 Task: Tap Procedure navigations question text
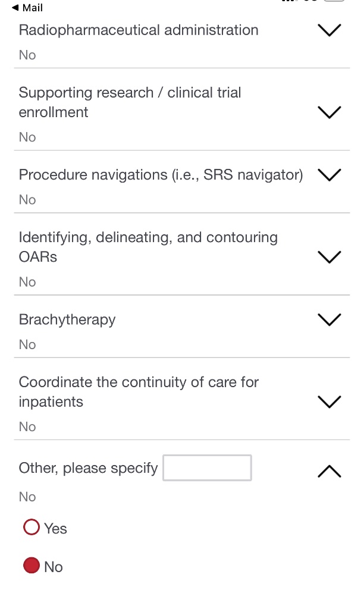[161, 175]
